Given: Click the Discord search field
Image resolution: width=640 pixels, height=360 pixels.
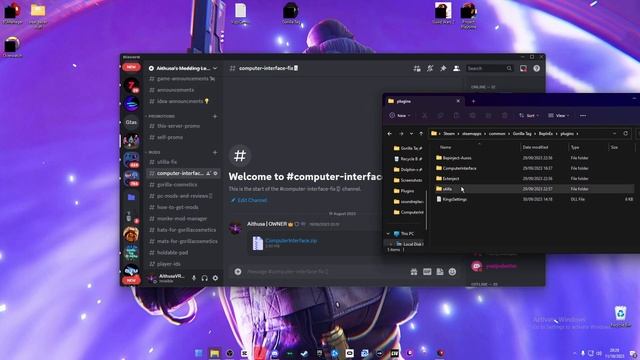Looking at the screenshot, I should (x=489, y=69).
